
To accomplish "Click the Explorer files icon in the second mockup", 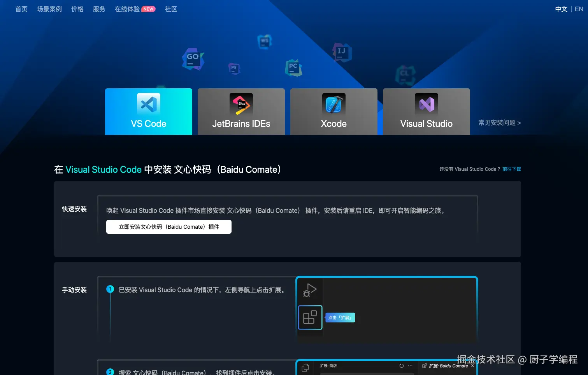I will [x=305, y=367].
